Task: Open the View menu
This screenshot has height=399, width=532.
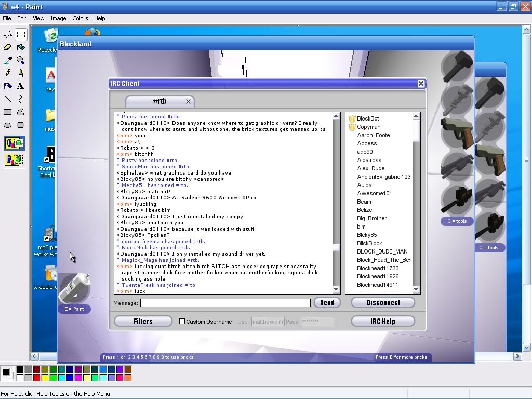Action: 38,18
